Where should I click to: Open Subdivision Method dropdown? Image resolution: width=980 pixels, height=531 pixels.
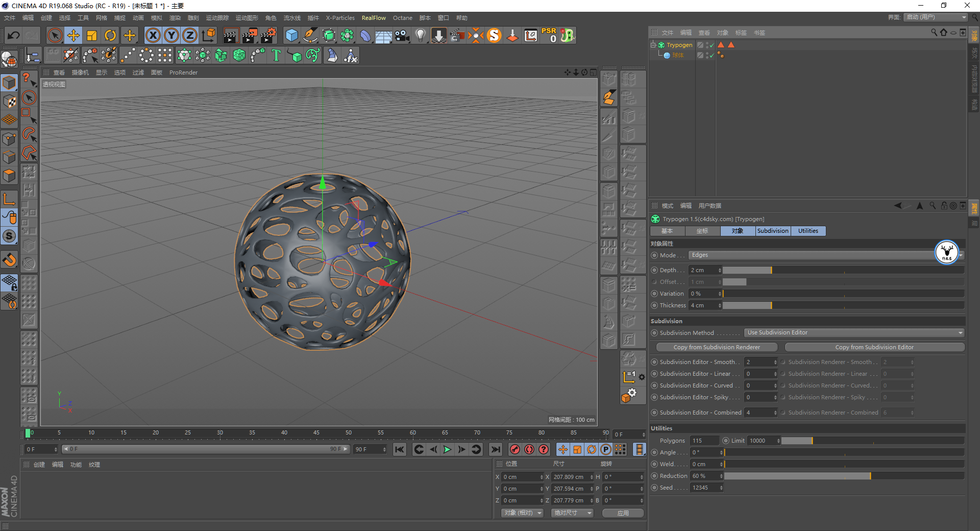click(x=854, y=332)
